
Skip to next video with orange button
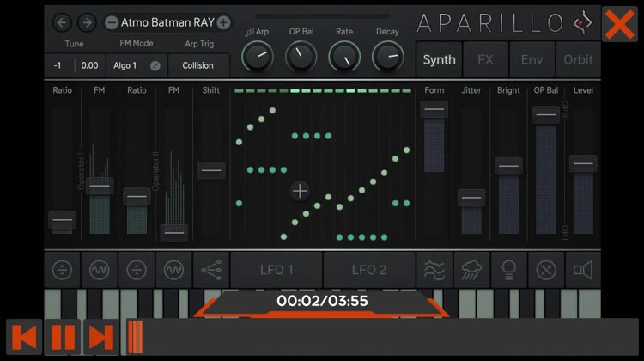click(x=101, y=337)
